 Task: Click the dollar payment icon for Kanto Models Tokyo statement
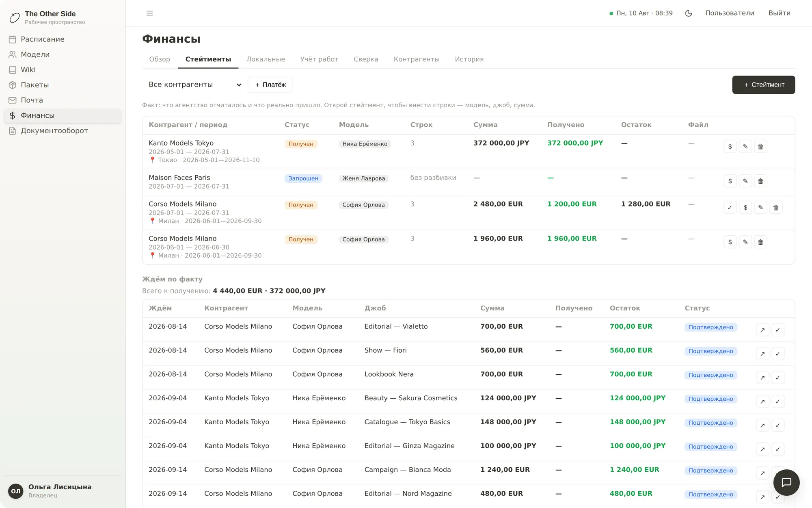coord(730,147)
